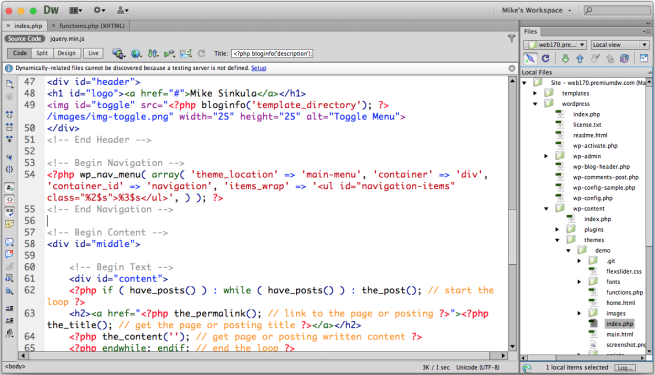Viewport: 655px width, 375px height.
Task: Click the search field in title bar
Action: (617, 10)
